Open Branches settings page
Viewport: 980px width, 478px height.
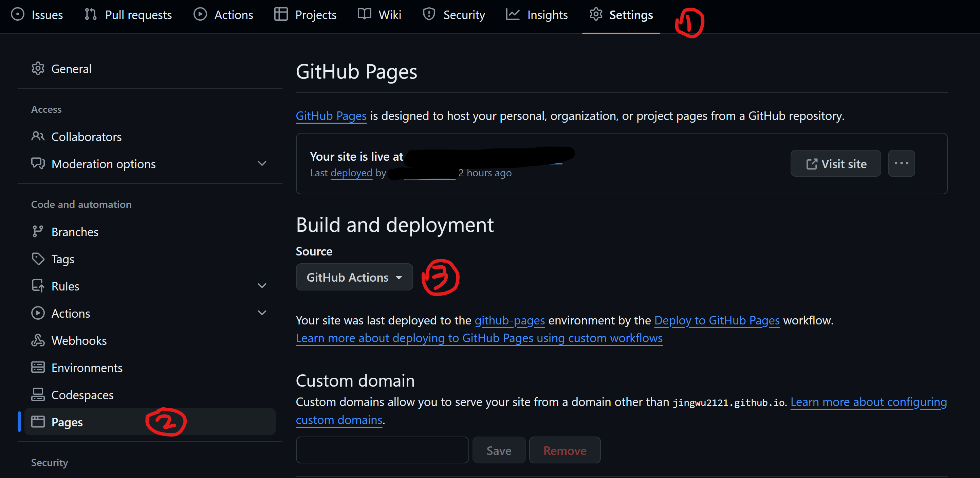click(150, 232)
